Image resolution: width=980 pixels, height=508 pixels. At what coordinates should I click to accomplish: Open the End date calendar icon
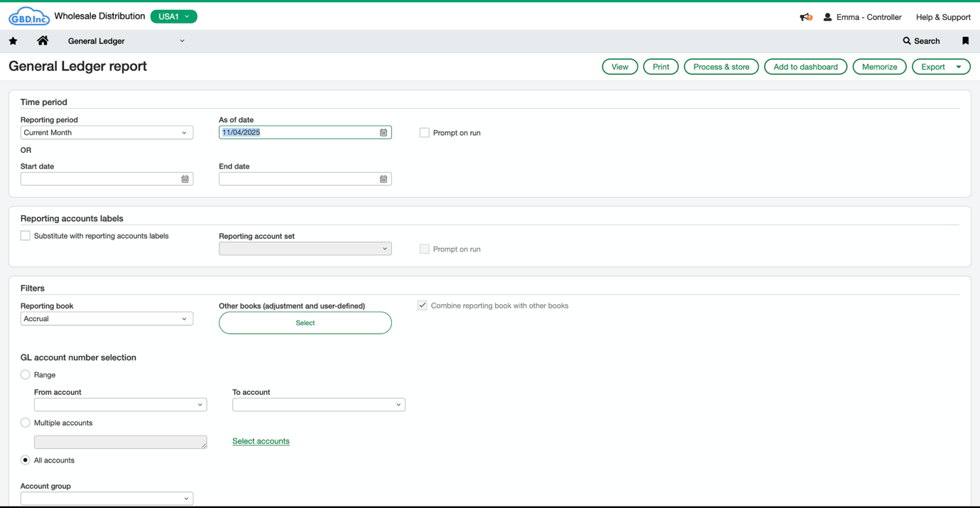(383, 179)
